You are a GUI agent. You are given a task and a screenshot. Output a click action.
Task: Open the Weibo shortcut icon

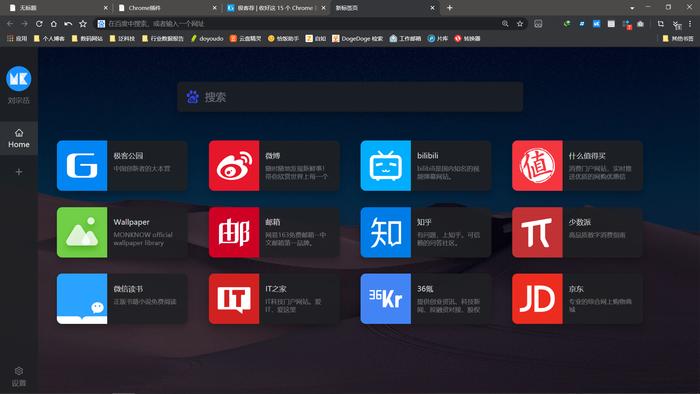[x=234, y=166]
